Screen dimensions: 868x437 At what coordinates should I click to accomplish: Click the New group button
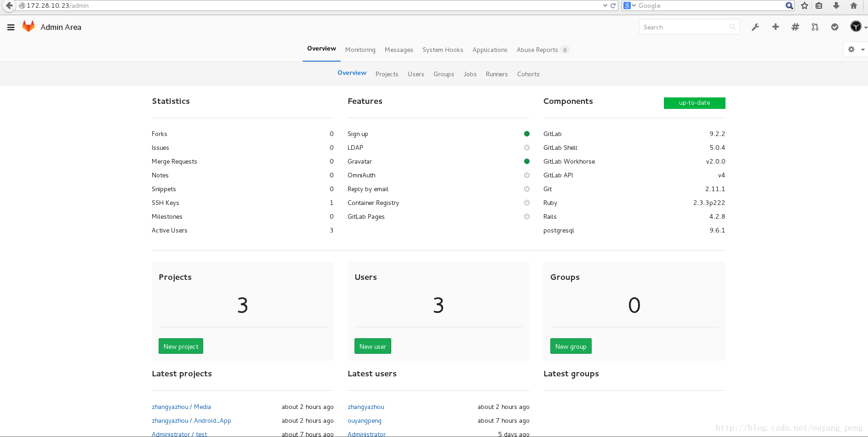[571, 346]
